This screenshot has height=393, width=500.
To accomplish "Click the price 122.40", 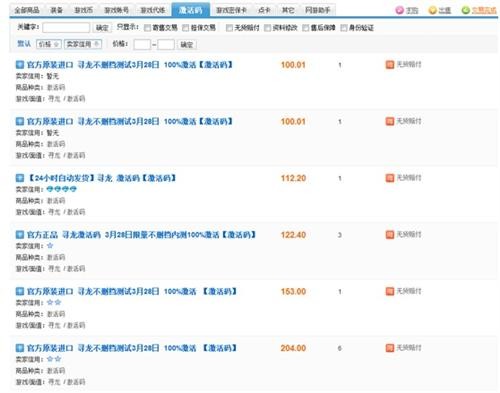I will click(x=293, y=235).
